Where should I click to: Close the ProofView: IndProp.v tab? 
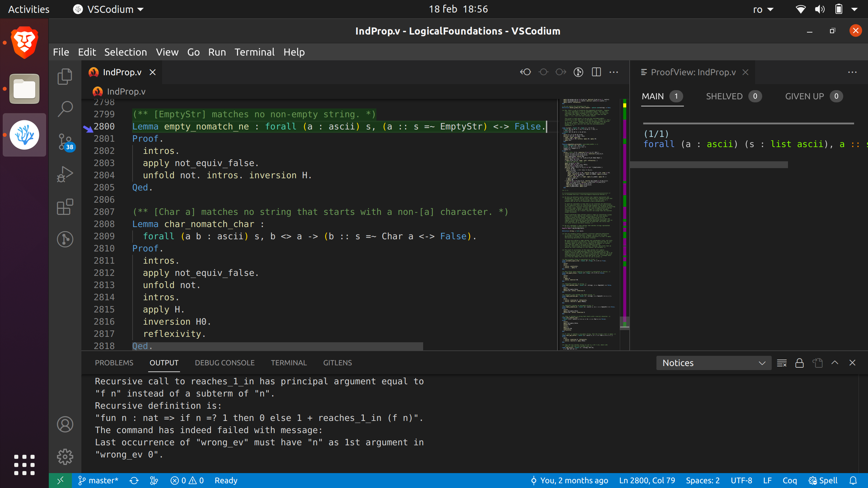click(x=745, y=72)
